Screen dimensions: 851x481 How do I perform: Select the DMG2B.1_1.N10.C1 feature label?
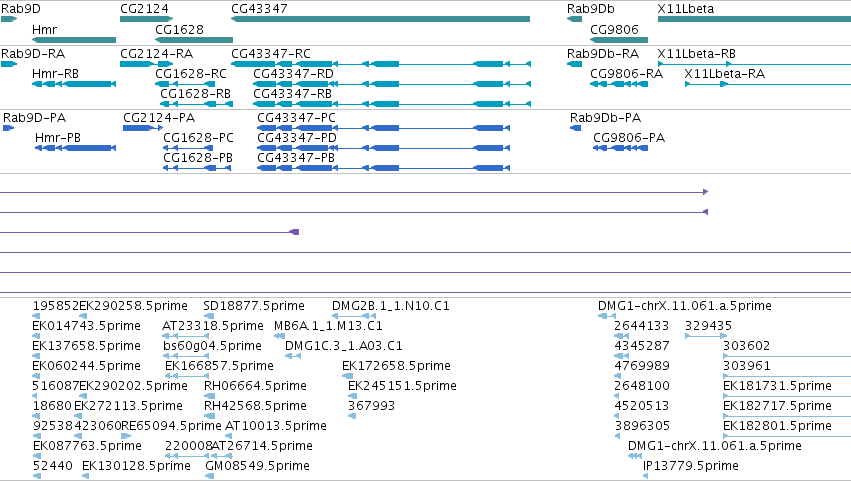coord(391,306)
